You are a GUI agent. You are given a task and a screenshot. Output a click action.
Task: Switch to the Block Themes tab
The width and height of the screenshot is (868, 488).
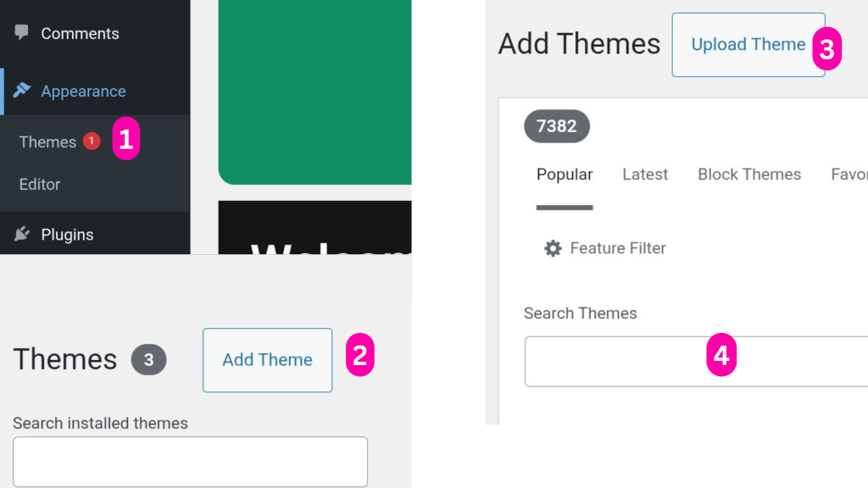749,175
